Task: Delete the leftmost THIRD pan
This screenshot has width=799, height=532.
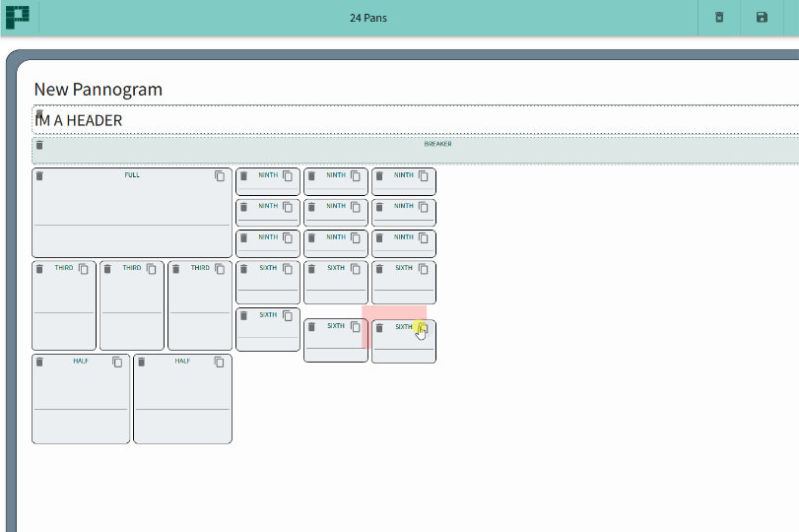Action: click(x=40, y=269)
